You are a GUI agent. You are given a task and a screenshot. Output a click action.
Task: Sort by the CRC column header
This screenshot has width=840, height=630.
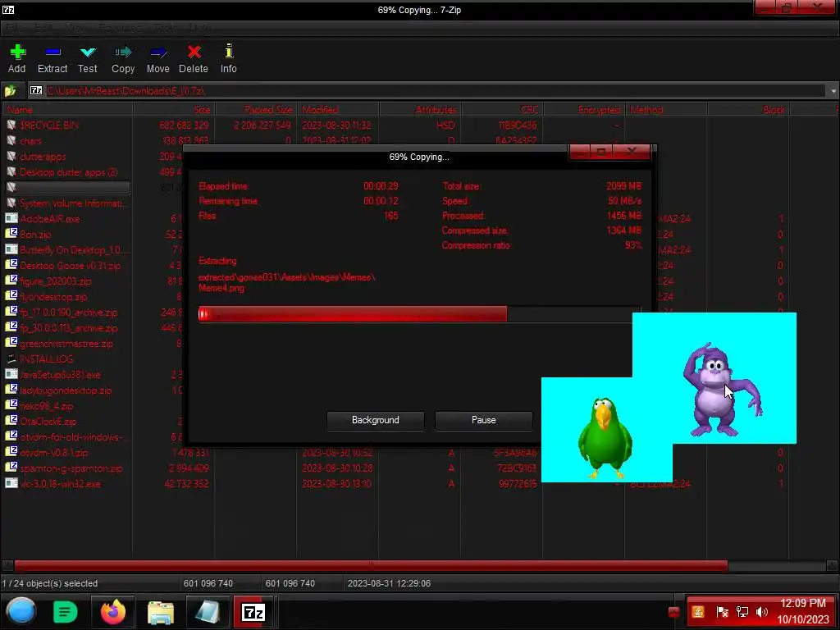501,110
